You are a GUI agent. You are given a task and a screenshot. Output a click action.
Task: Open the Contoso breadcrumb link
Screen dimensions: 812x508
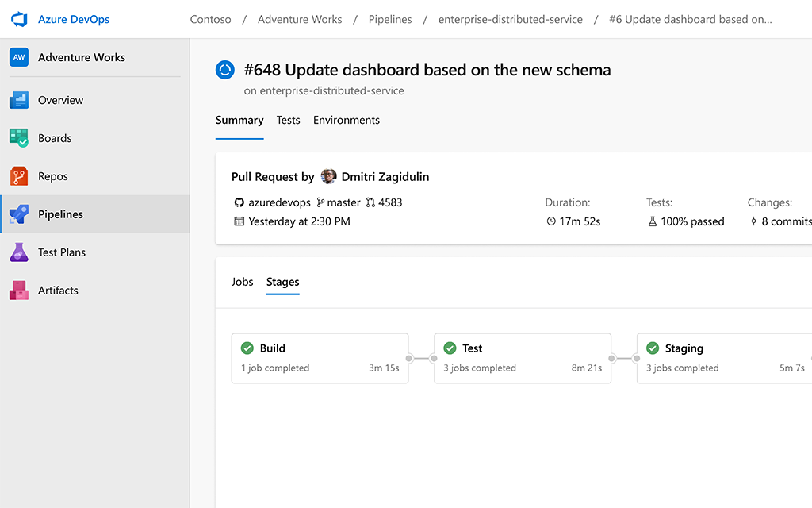(210, 19)
